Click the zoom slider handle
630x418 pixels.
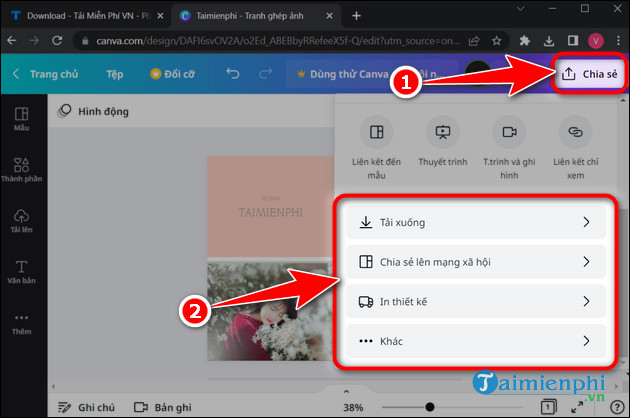430,407
